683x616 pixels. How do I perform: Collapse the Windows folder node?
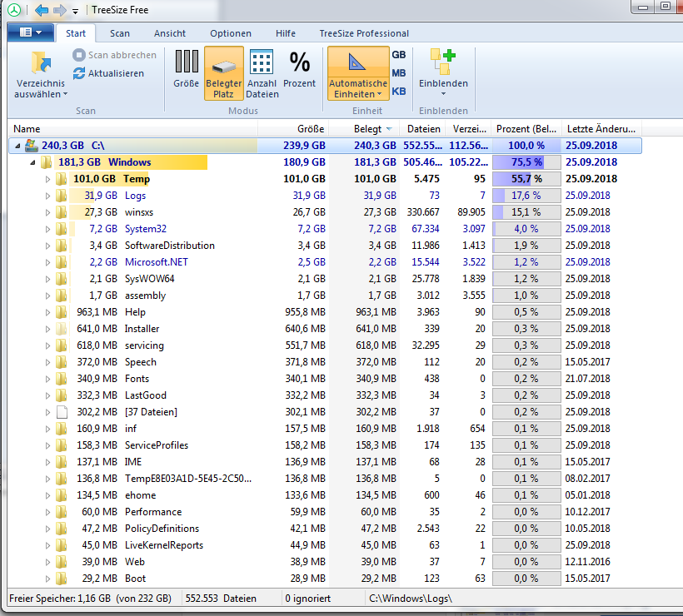click(32, 162)
